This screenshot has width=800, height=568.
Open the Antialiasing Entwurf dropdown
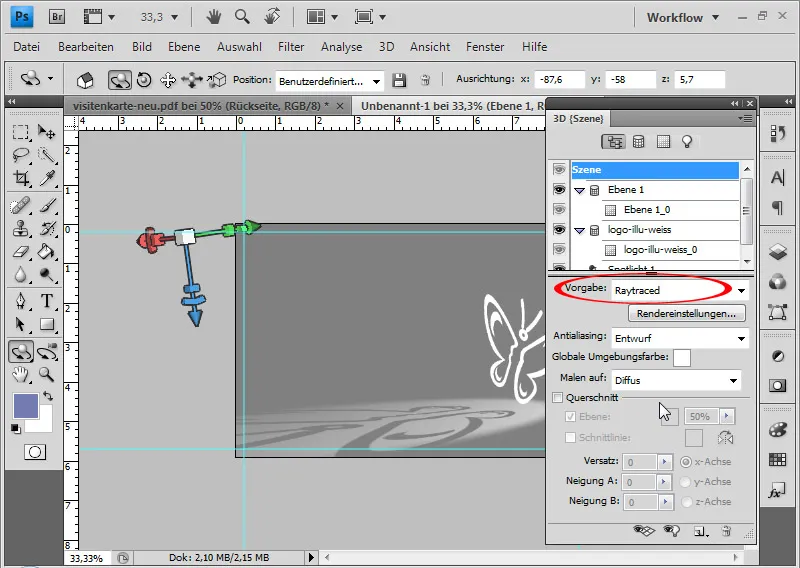point(680,338)
